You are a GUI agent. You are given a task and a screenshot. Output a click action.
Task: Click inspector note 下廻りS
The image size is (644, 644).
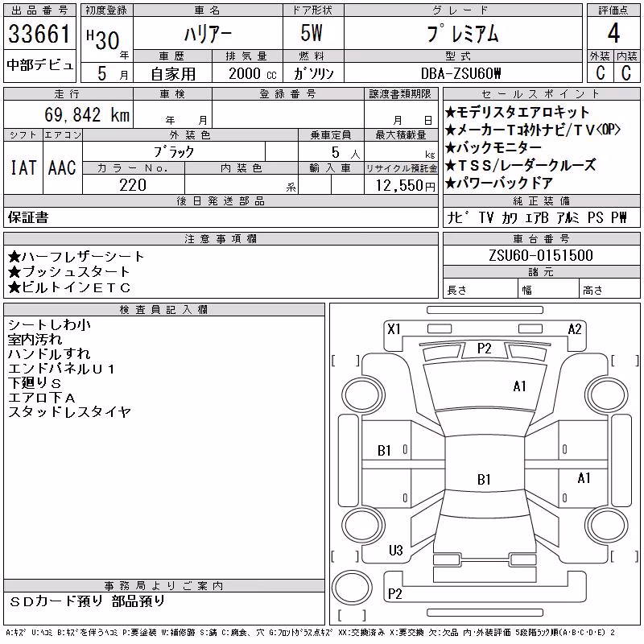[35, 383]
